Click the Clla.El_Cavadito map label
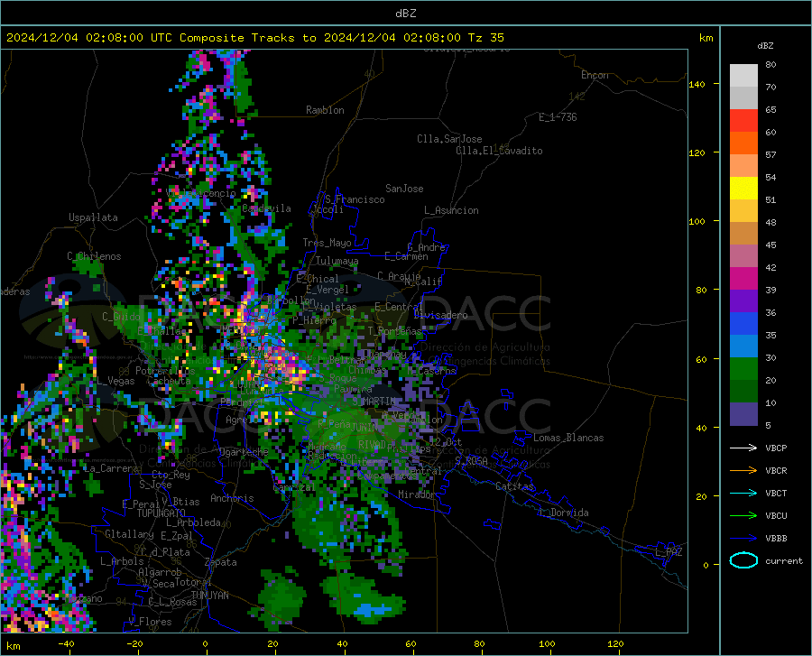This screenshot has width=812, height=656. click(499, 151)
